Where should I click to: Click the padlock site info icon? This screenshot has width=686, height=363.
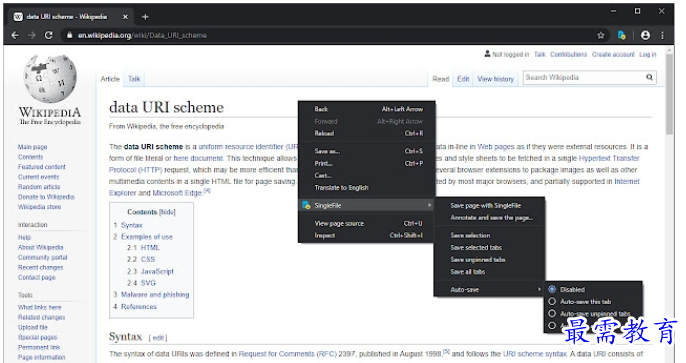click(69, 35)
